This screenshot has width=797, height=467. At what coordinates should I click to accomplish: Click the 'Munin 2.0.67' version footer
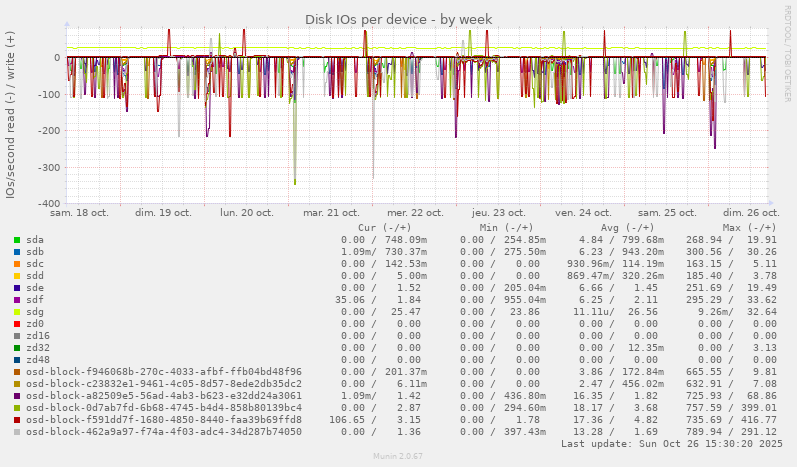(x=396, y=458)
